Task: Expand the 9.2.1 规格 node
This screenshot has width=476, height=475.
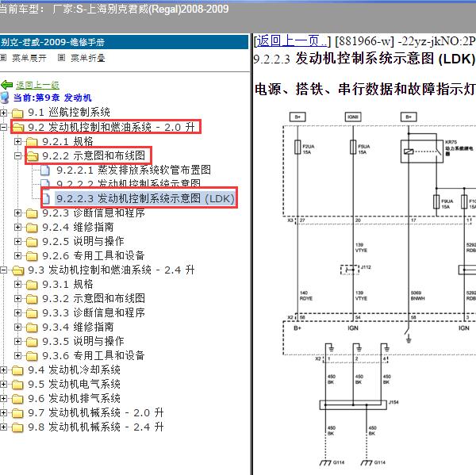Action: [18, 141]
